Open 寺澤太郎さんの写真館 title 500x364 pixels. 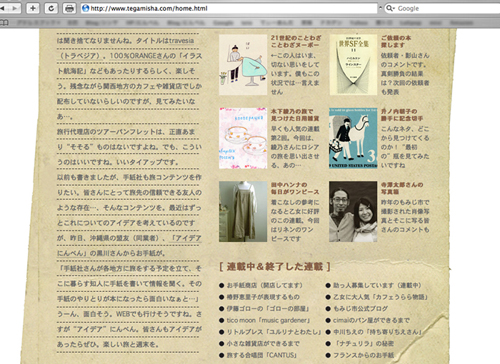402,188
